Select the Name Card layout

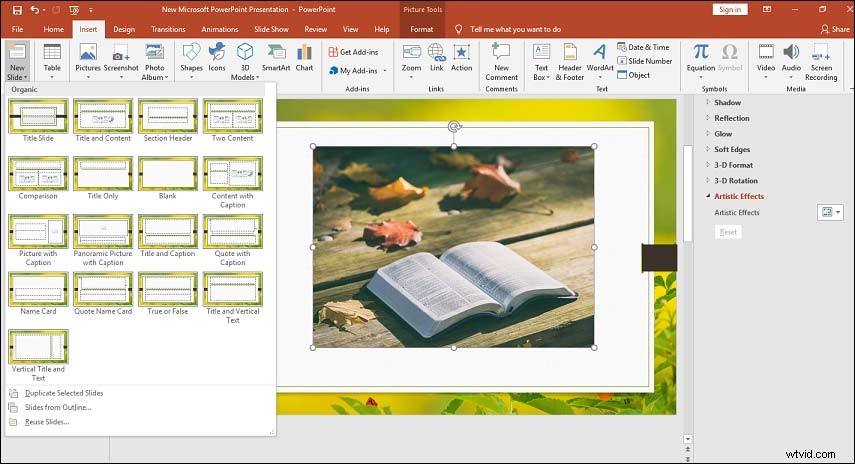pos(38,294)
